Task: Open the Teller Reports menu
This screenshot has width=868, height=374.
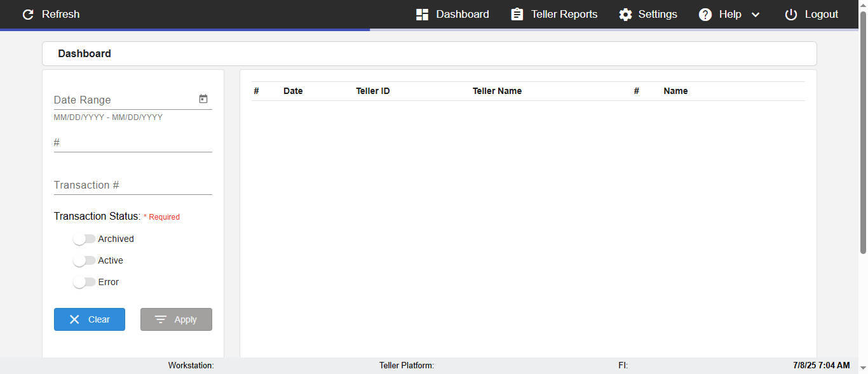Action: [564, 14]
